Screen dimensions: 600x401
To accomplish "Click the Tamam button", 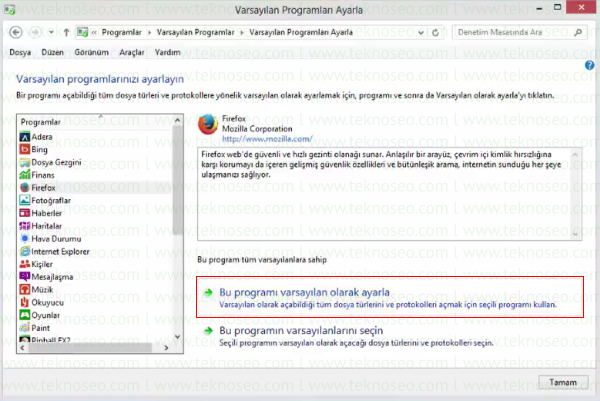I will [x=563, y=382].
